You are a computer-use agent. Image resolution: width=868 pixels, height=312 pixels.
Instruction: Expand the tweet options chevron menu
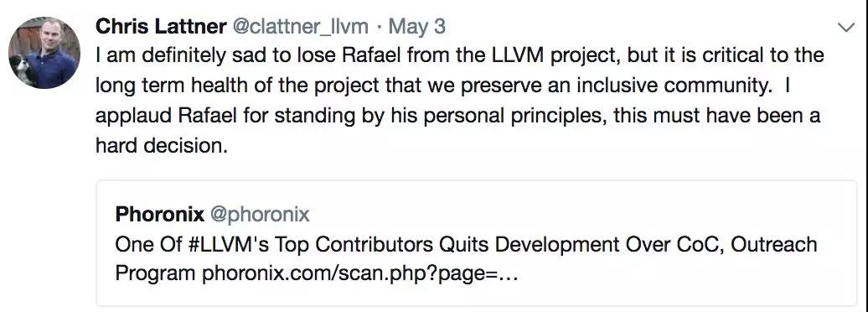[x=847, y=28]
